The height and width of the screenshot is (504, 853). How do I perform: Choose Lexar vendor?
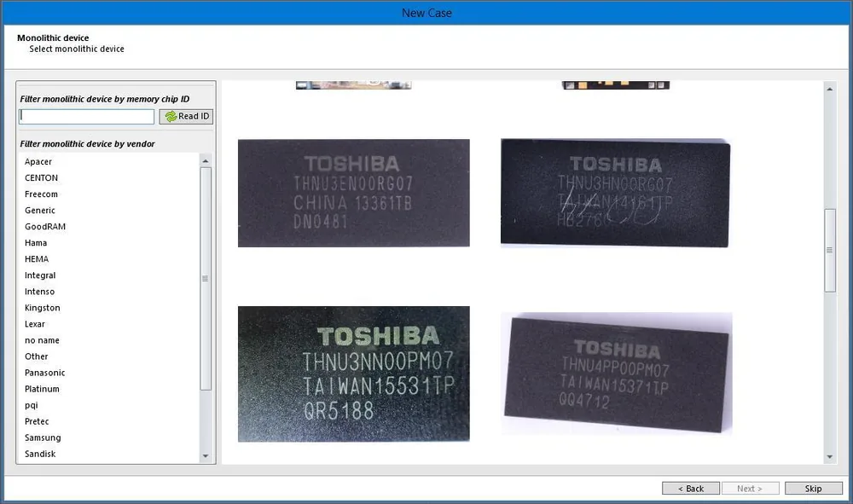pyautogui.click(x=35, y=324)
